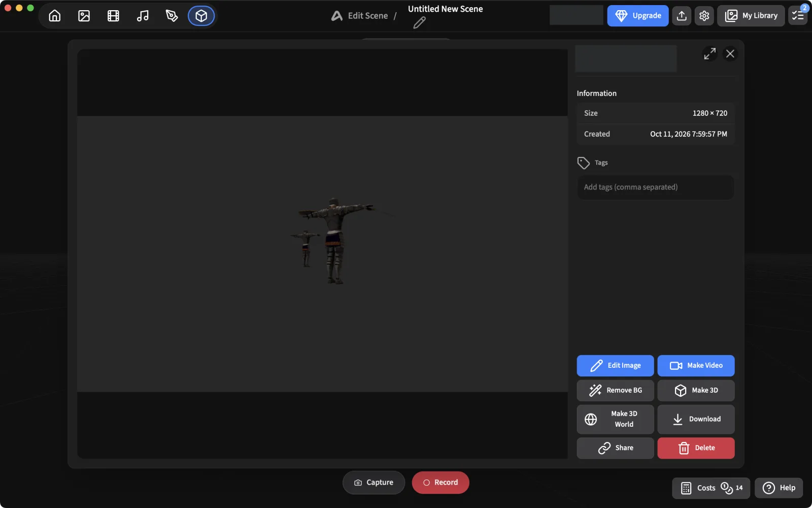Click the Make 3D button
Viewport: 812px width, 508px height.
tap(696, 391)
